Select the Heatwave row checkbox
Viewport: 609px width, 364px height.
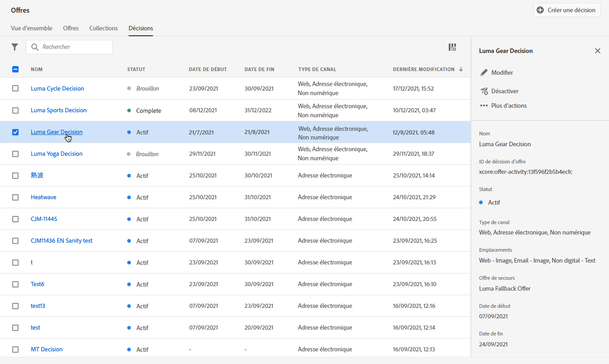(15, 197)
